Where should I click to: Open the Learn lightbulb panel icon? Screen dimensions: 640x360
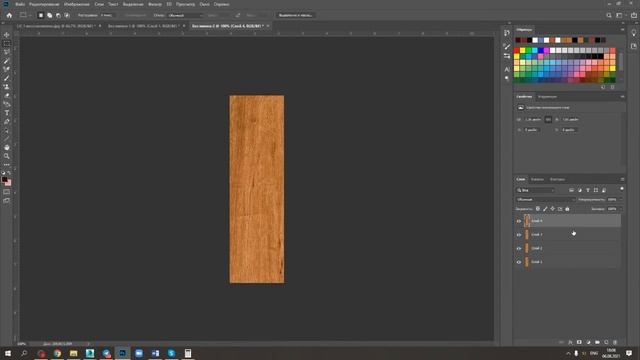click(x=633, y=33)
